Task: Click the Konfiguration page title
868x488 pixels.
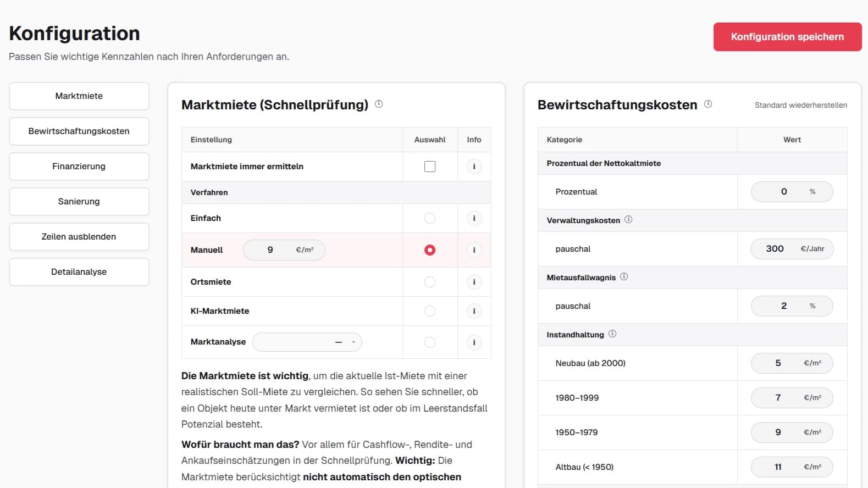Action: [74, 34]
